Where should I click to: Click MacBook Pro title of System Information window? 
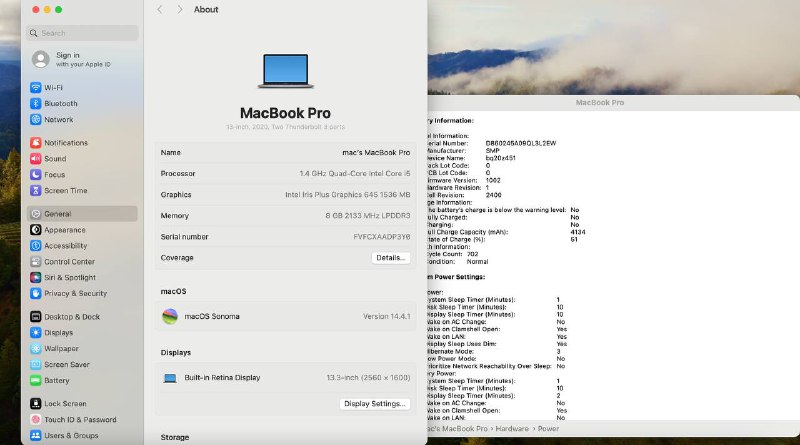pyautogui.click(x=600, y=103)
